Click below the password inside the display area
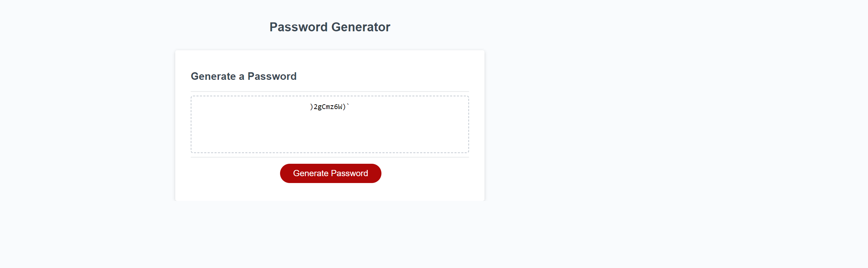 point(329,138)
